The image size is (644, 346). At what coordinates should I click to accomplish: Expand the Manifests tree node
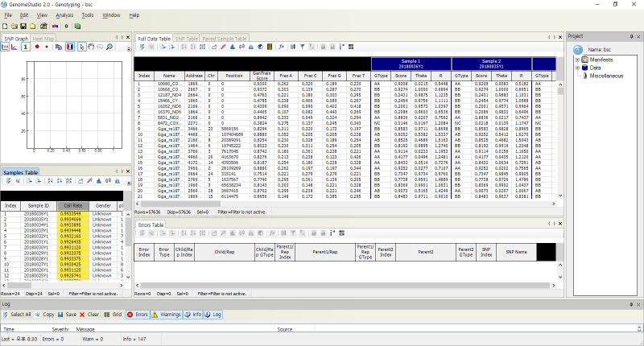(577, 60)
